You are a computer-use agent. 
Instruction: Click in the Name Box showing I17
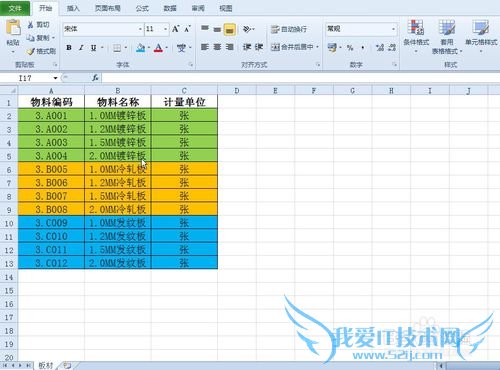tap(26, 78)
